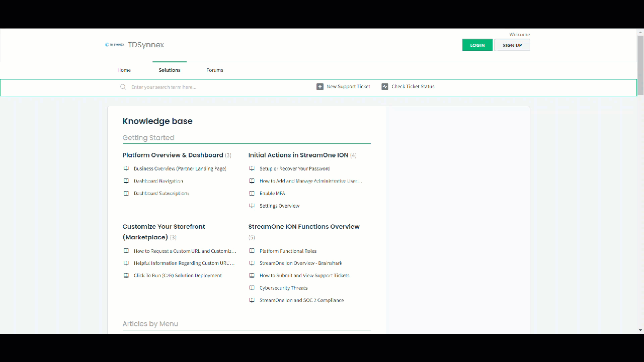The width and height of the screenshot is (644, 362).
Task: Click the page scrollbar down arrow
Action: [x=640, y=330]
